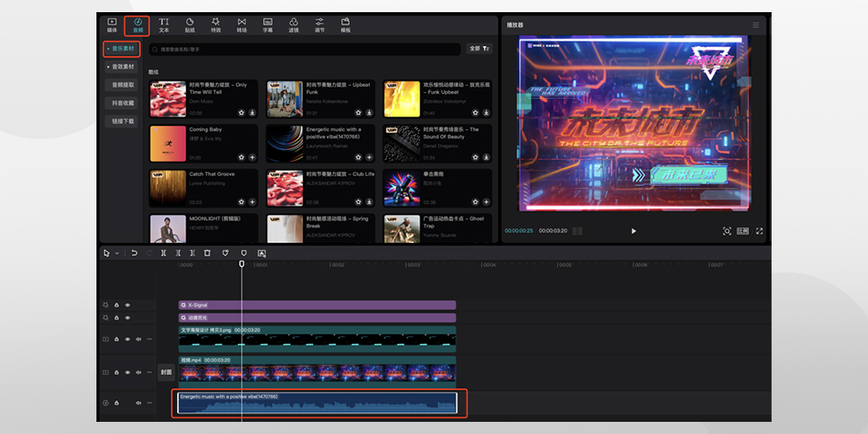
Task: Lock the 动感荧光 effect track
Action: 116,318
